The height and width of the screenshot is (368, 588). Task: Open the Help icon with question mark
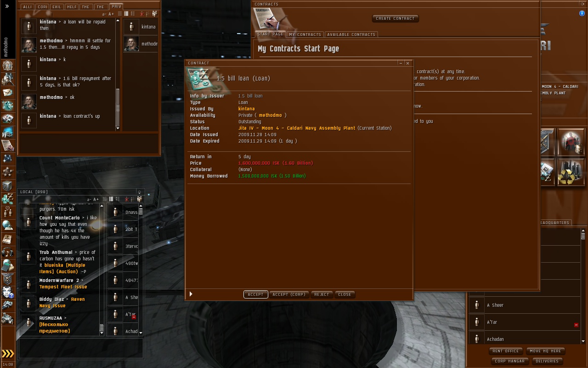[7, 292]
